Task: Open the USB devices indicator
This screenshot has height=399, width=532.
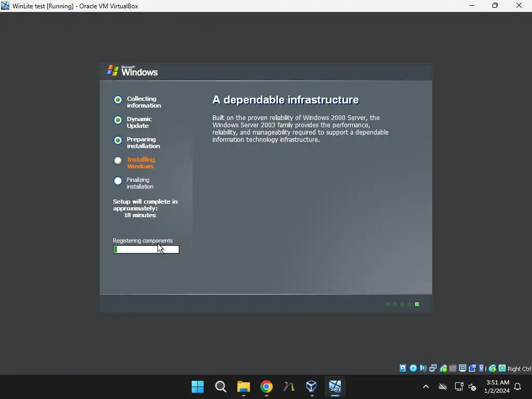Action: tap(443, 368)
